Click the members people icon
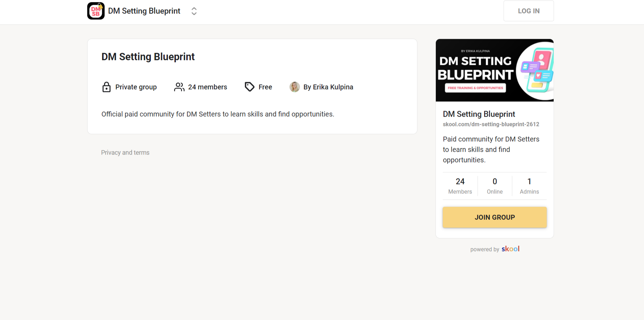This screenshot has width=644, height=320. [179, 87]
